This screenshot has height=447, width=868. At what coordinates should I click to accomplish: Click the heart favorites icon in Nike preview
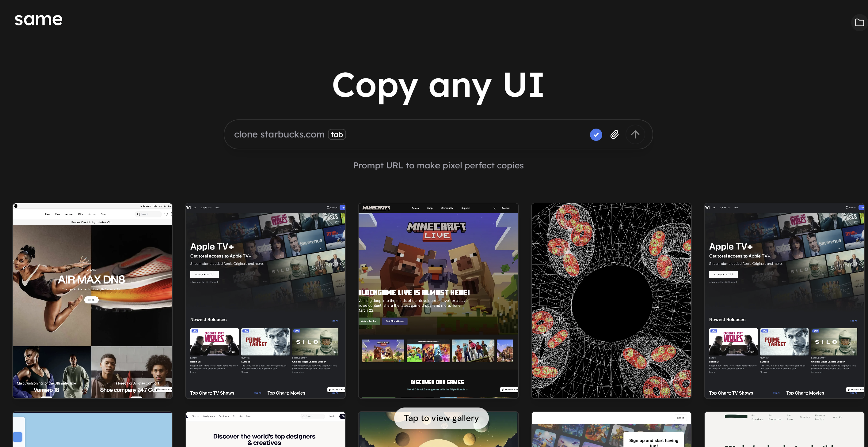click(166, 214)
